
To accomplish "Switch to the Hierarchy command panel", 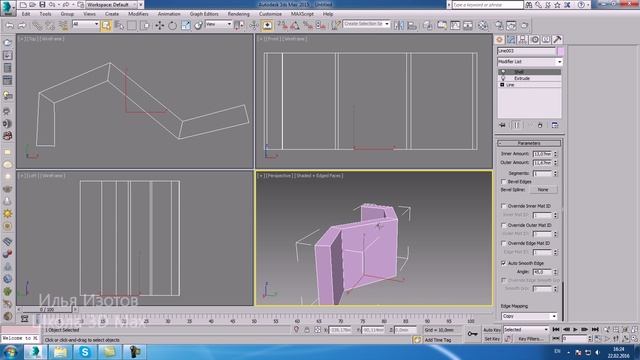I will [x=522, y=40].
